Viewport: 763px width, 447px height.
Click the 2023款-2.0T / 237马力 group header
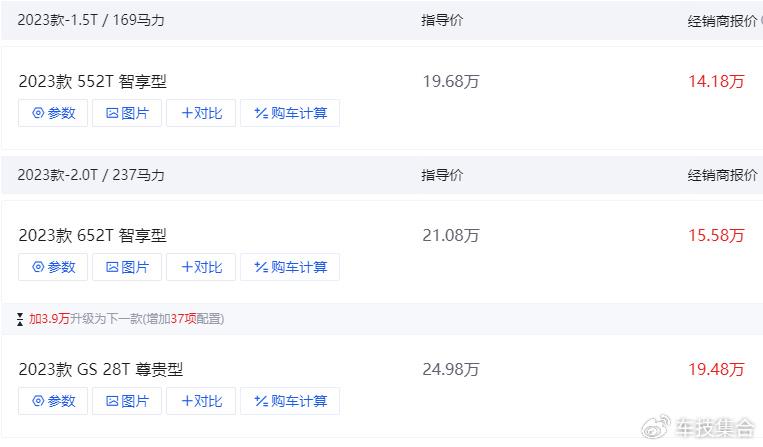pos(91,175)
